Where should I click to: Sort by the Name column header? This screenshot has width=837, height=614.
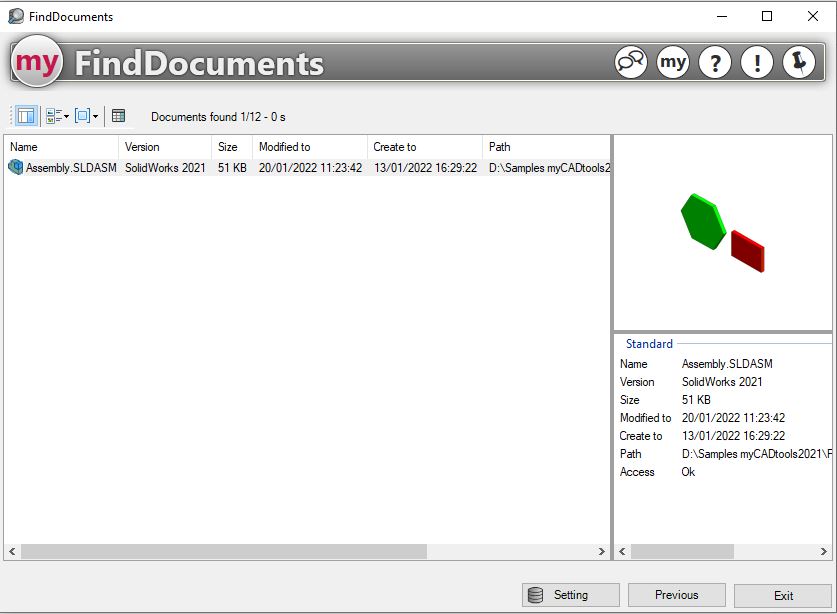[x=60, y=147]
